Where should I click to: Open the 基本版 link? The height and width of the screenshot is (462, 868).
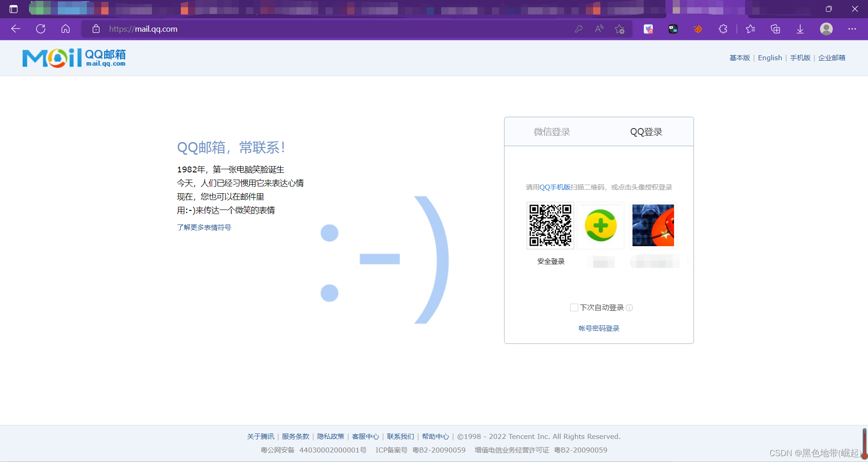pyautogui.click(x=740, y=58)
